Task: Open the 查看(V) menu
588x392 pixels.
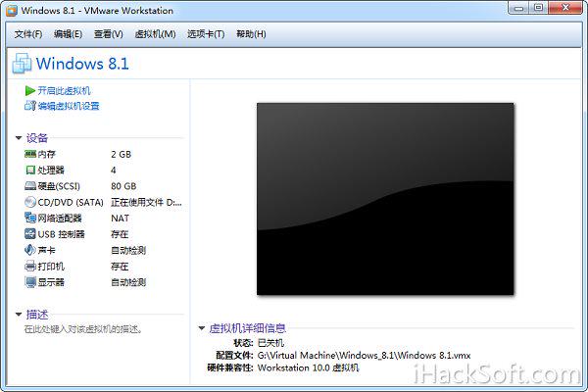Action: coord(109,34)
